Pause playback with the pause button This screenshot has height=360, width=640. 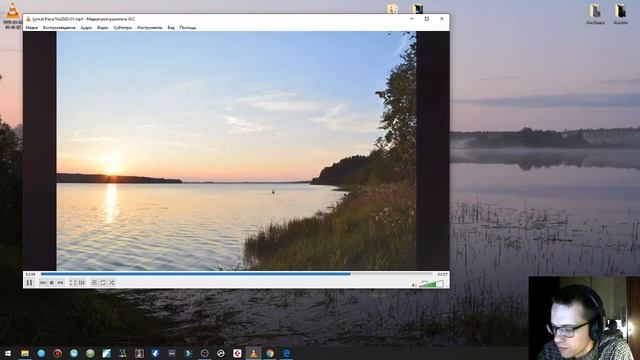[x=29, y=282]
